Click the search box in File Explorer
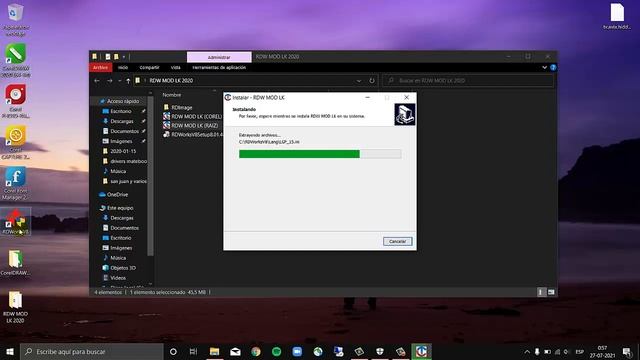This screenshot has width=640, height=360. click(468, 81)
